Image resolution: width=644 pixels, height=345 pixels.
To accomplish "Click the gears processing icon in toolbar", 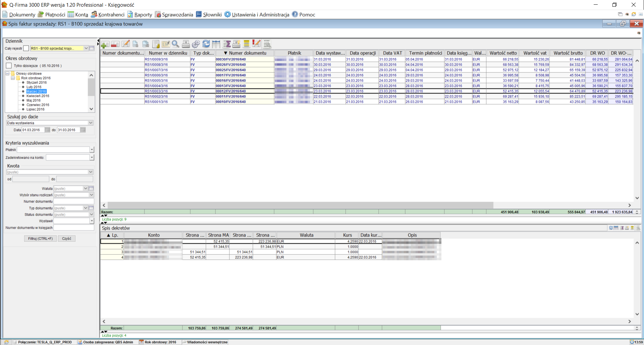I will coord(196,44).
